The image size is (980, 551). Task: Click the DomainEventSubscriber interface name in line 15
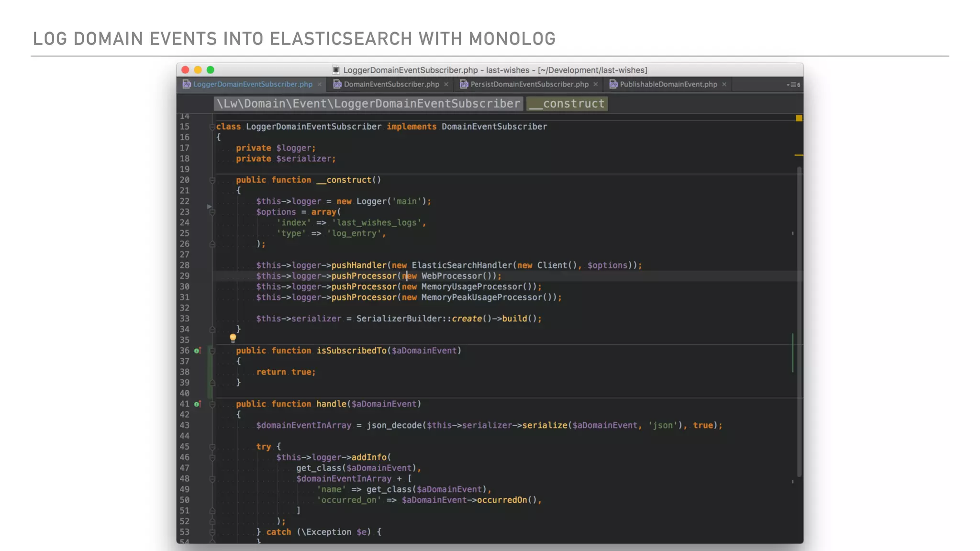[x=494, y=127]
